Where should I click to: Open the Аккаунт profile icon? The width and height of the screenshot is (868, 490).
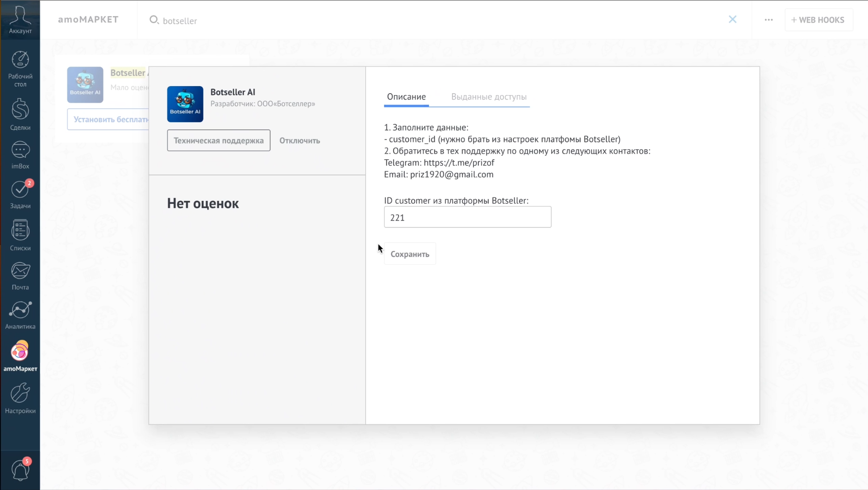click(20, 20)
